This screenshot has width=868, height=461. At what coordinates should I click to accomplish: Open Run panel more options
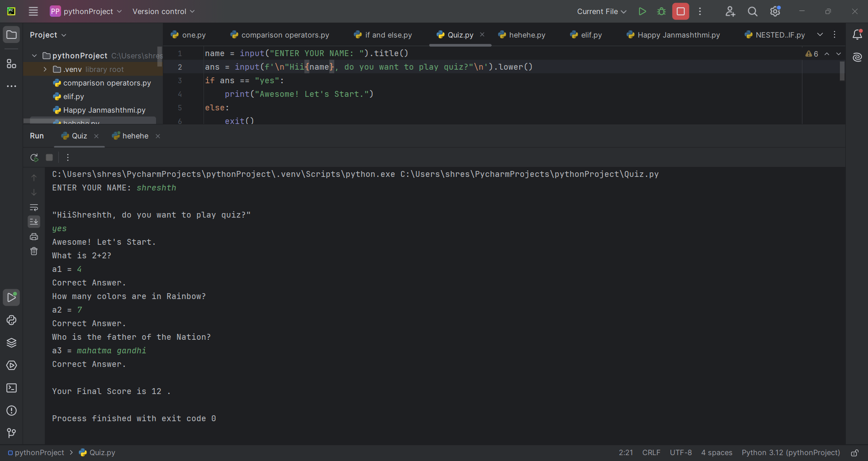[68, 157]
